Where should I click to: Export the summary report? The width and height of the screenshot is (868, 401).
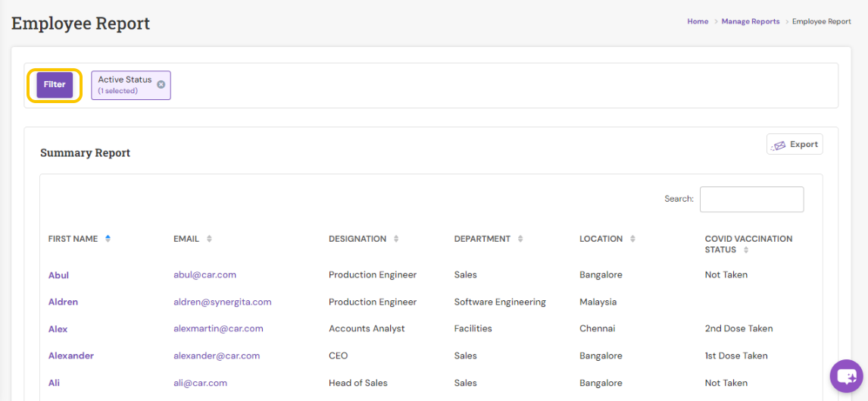795,144
